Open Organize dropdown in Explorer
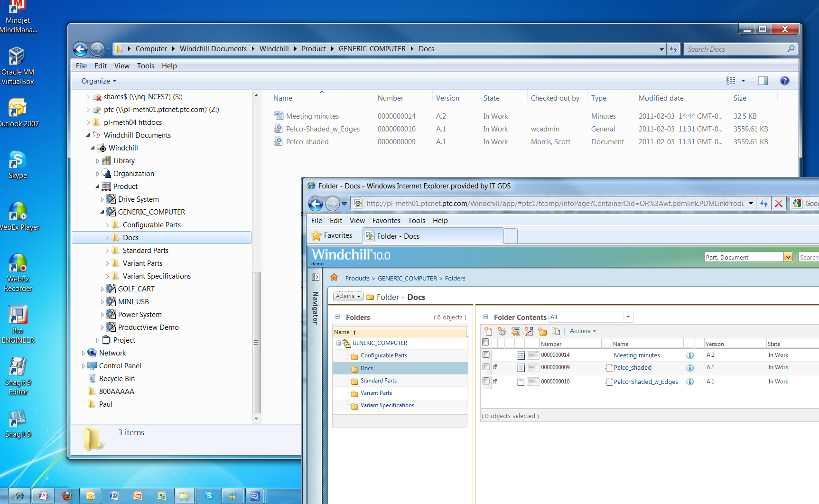This screenshot has height=504, width=819. [x=99, y=81]
